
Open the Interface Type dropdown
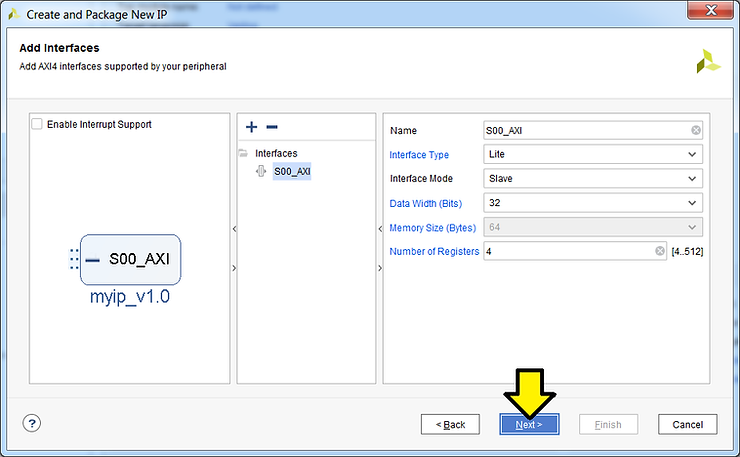click(593, 154)
